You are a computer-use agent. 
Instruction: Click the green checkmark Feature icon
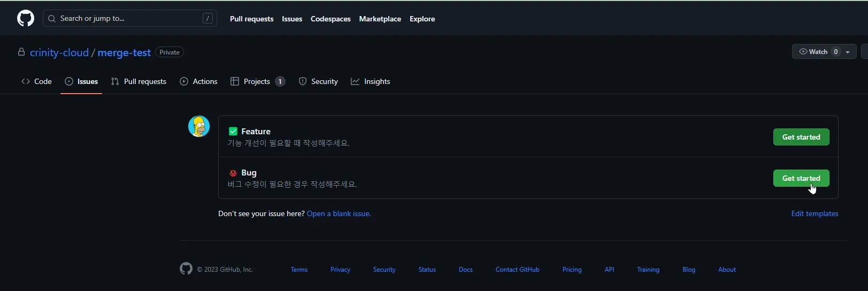pos(233,131)
